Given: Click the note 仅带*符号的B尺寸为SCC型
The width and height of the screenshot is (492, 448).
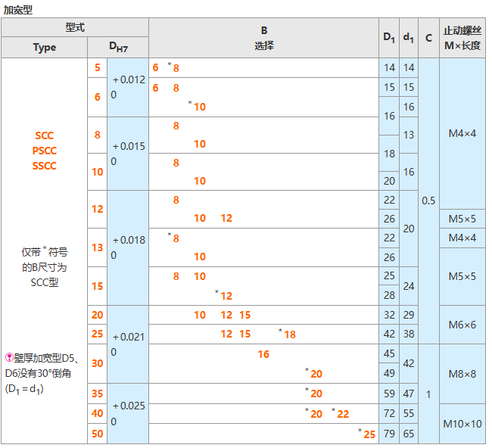Looking at the screenshot, I should pos(44,267).
